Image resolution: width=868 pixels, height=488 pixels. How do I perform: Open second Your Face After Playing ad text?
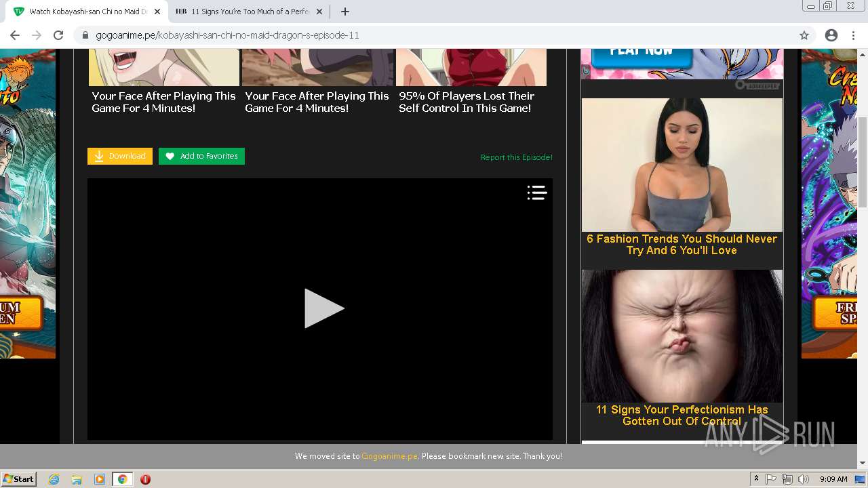point(317,102)
